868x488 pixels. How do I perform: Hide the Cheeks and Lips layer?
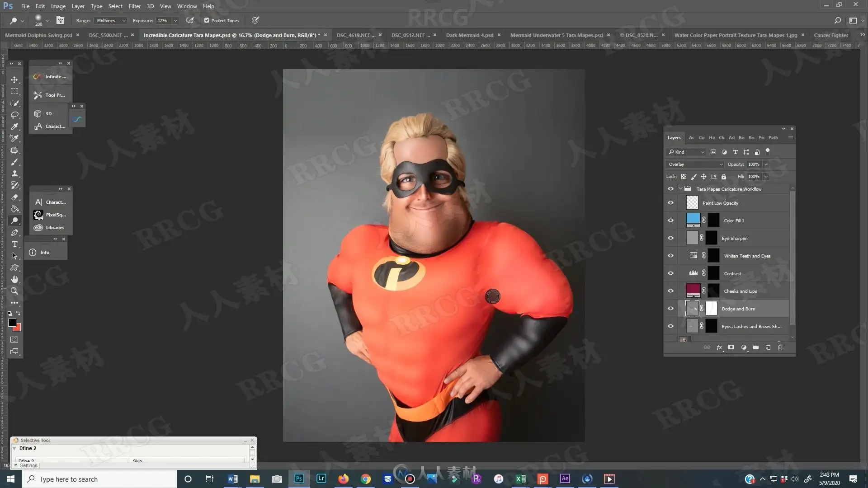coord(670,291)
